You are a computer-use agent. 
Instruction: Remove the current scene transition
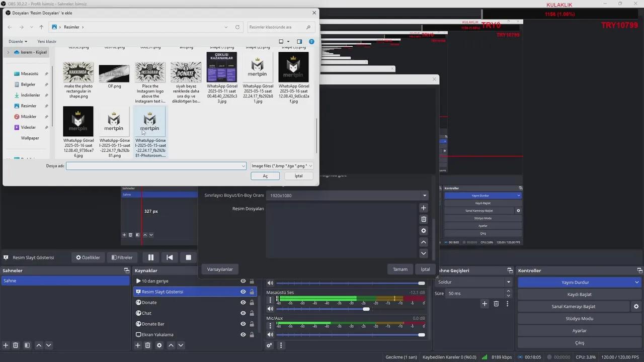click(496, 304)
